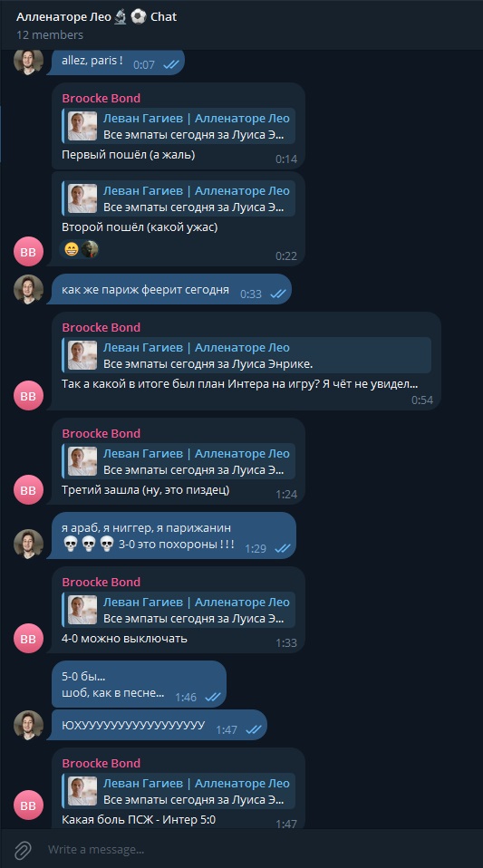Open chat info via Алленаторе Лео Chat title
Screen dimensions: 483x868
coord(96,16)
